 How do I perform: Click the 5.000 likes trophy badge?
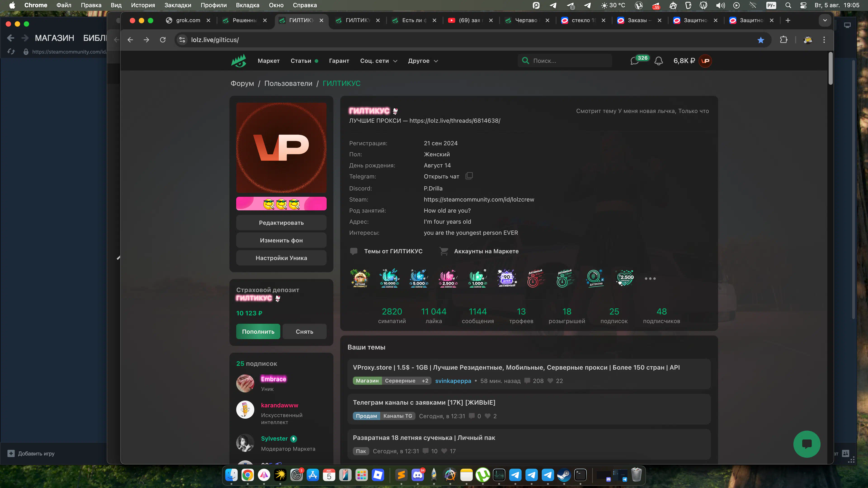click(419, 278)
